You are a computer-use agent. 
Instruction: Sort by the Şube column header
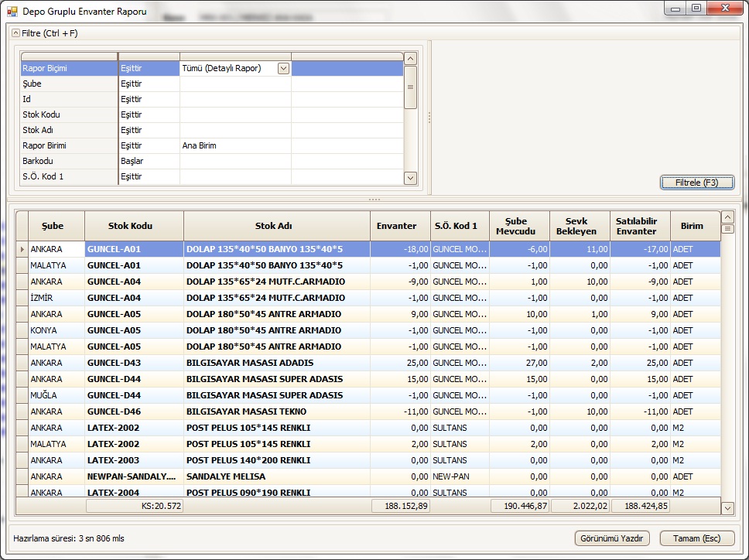(56, 227)
